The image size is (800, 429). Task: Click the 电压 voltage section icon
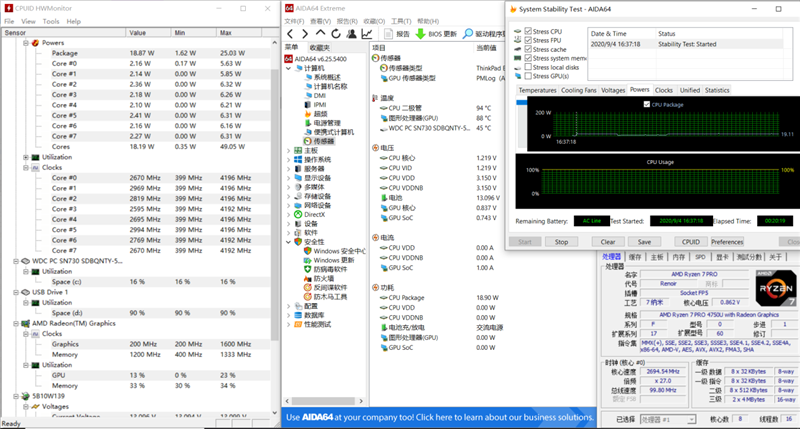[376, 148]
